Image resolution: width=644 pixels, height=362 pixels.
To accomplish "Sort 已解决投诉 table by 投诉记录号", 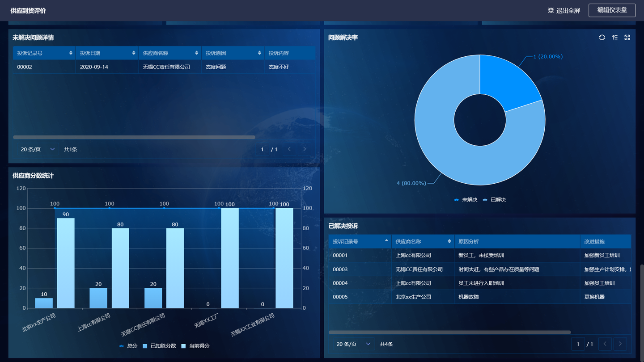I will click(x=386, y=241).
